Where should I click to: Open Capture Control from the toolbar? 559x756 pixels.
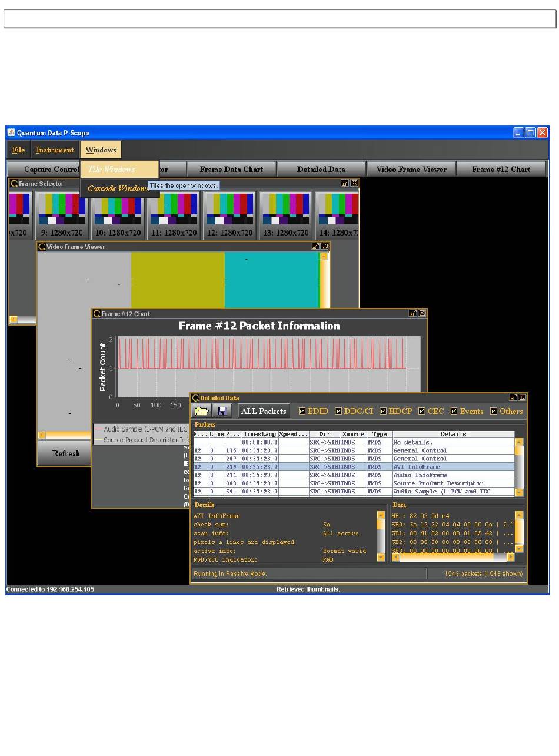45,169
